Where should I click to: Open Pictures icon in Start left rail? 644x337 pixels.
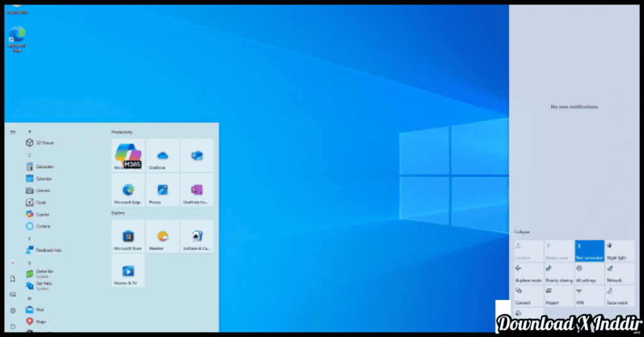[x=13, y=294]
